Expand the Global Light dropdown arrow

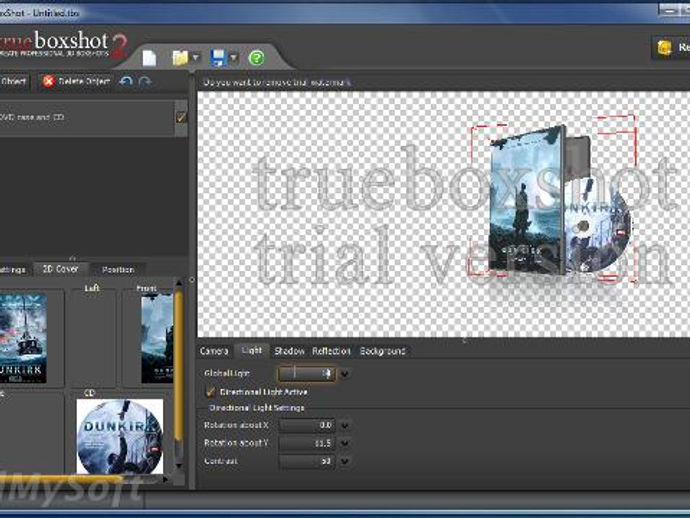[x=345, y=374]
